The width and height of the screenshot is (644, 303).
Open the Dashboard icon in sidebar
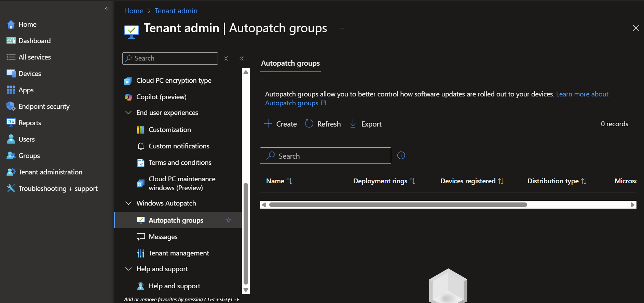click(x=11, y=41)
